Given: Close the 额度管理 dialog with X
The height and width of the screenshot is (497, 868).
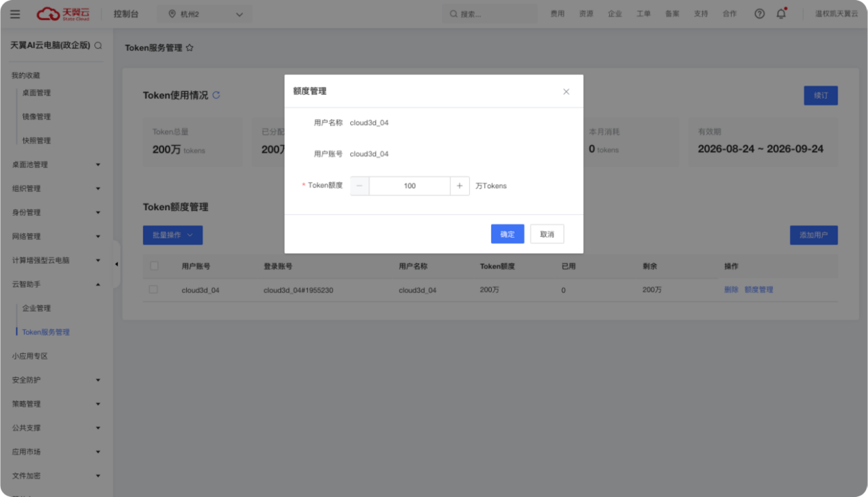Looking at the screenshot, I should point(566,92).
